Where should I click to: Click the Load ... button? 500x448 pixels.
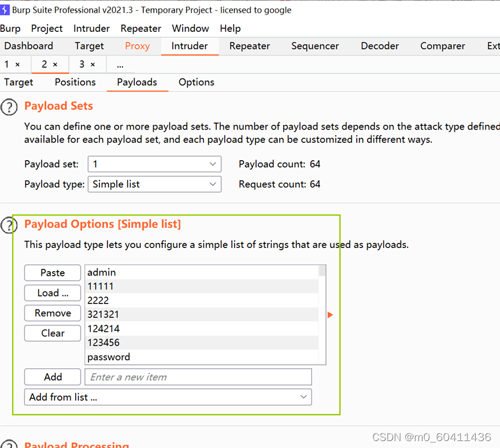point(53,293)
